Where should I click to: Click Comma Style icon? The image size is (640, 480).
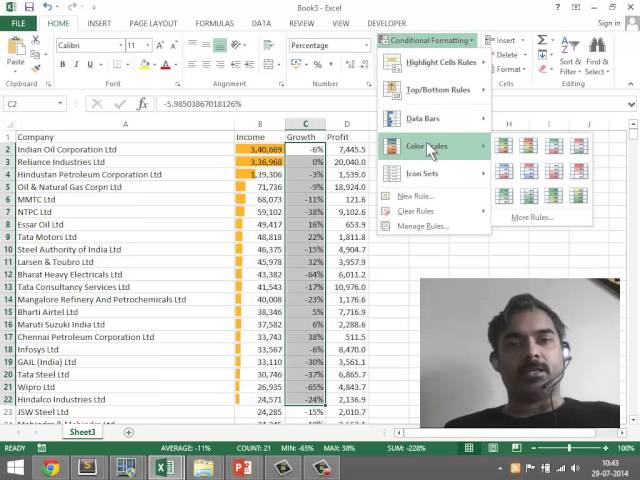click(x=331, y=64)
